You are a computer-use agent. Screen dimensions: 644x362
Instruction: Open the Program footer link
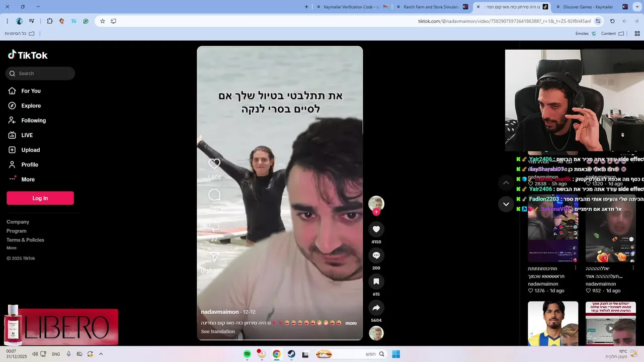pos(17,231)
